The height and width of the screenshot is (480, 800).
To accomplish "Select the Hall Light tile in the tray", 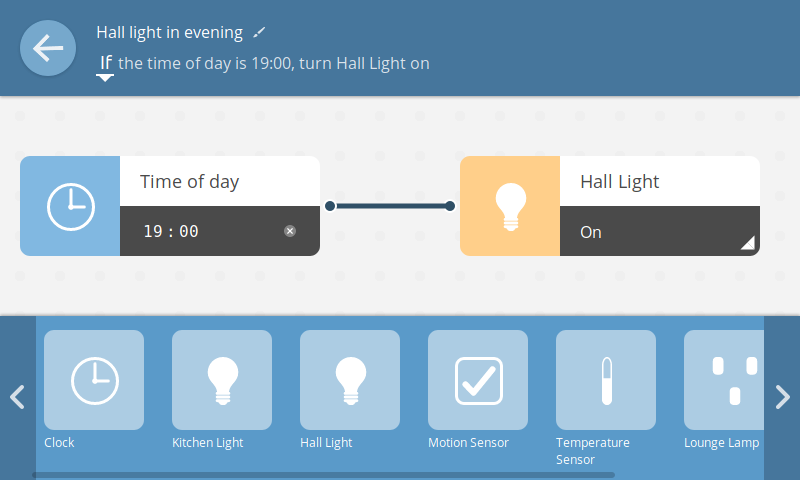I will coord(350,380).
